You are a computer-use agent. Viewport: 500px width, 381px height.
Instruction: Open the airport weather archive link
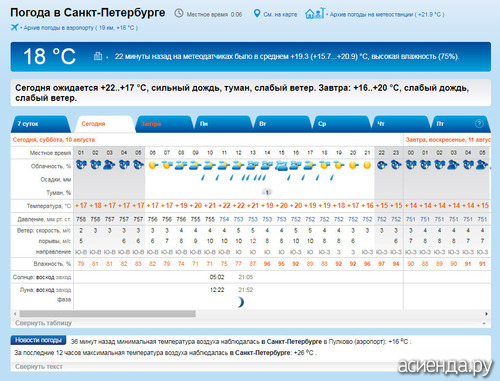pyautogui.click(x=80, y=28)
